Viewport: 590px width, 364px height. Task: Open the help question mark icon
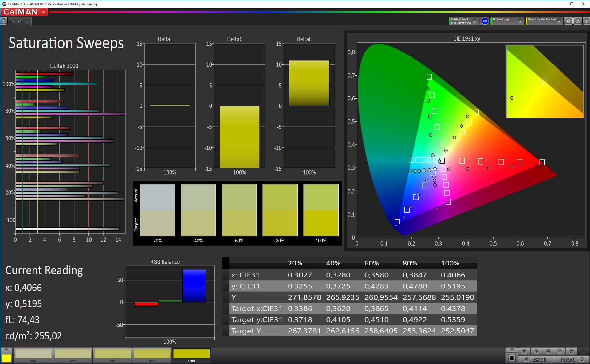578,21
